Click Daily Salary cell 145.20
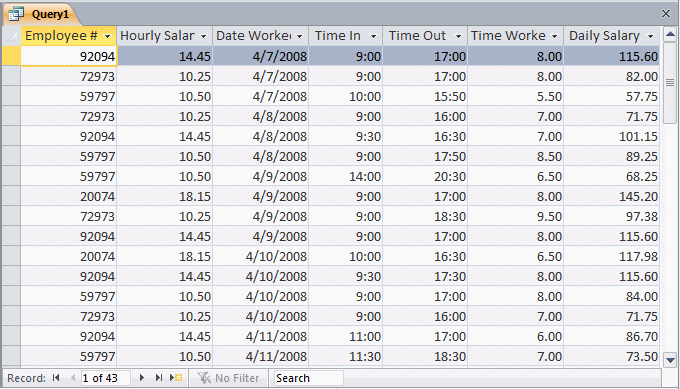 click(x=611, y=196)
